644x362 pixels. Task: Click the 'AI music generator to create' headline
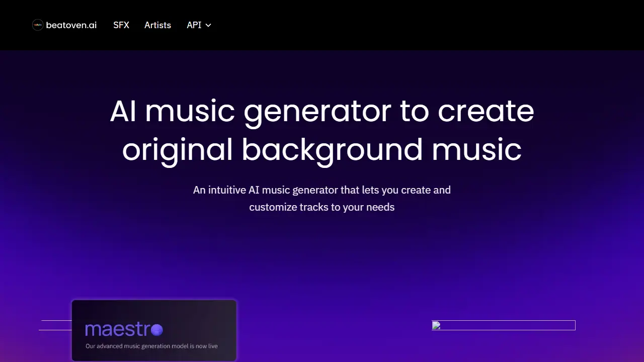[x=322, y=110]
